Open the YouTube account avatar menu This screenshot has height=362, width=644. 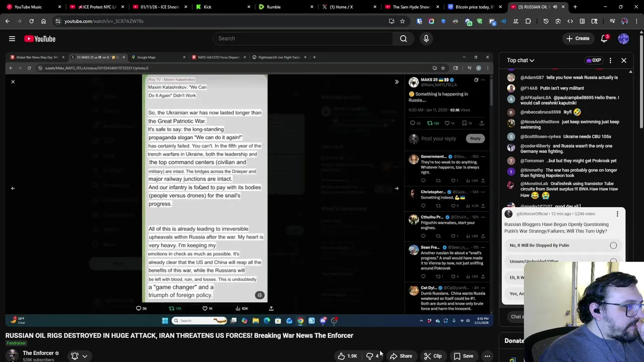coord(623,39)
